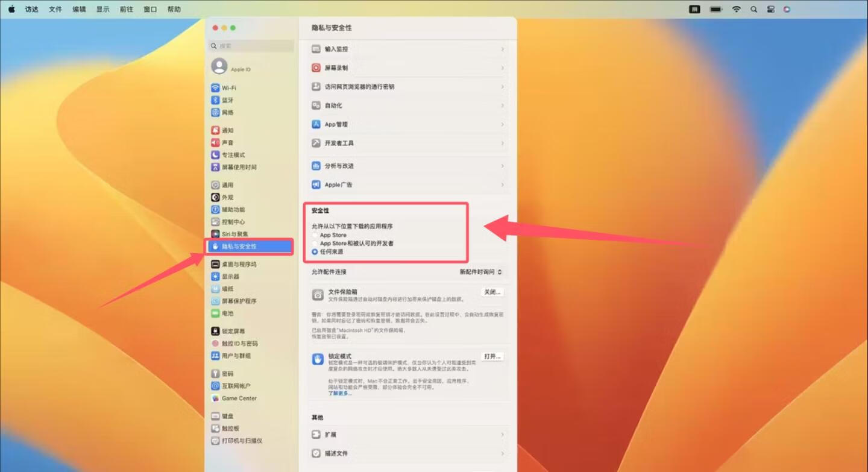Open the 窗口 (Window) menu

(150, 10)
